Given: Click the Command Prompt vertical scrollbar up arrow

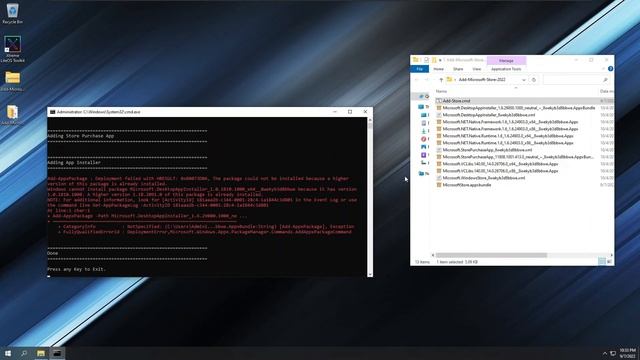Looking at the screenshot, I should coord(370,120).
